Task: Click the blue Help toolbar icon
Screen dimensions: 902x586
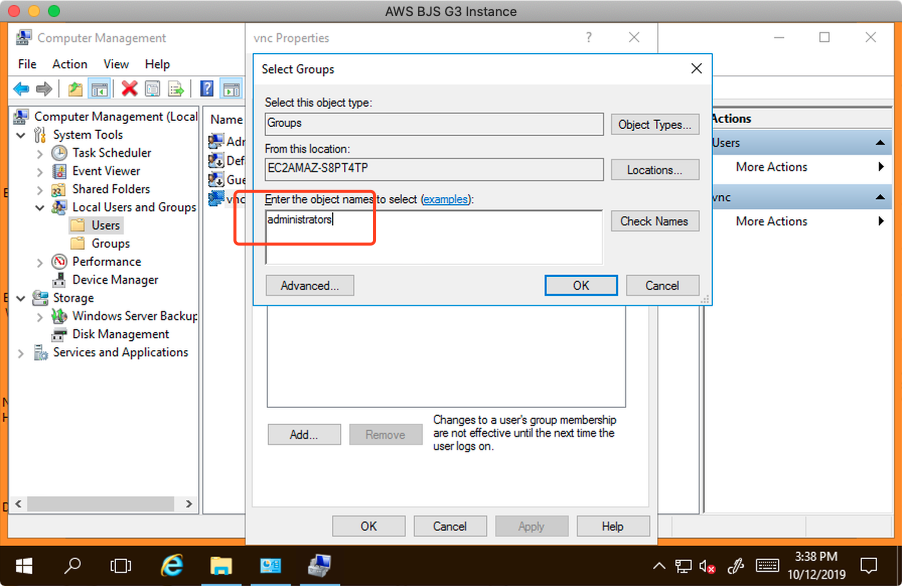Action: point(207,89)
